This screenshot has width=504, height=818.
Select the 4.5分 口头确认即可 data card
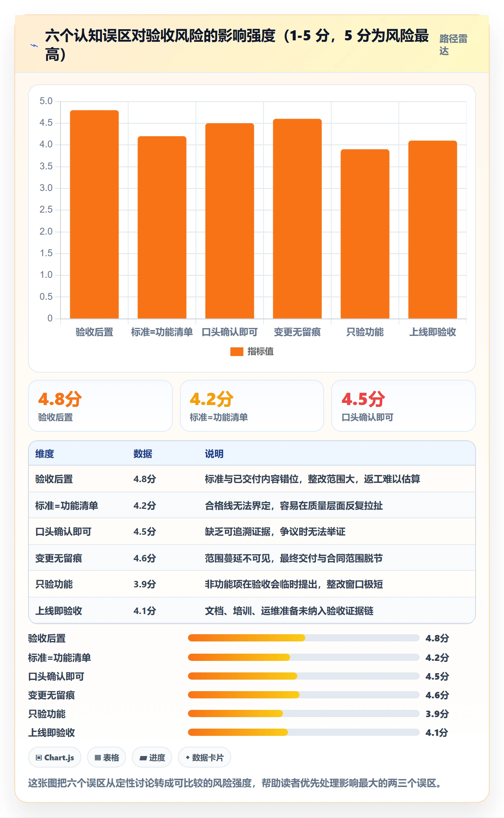click(404, 406)
